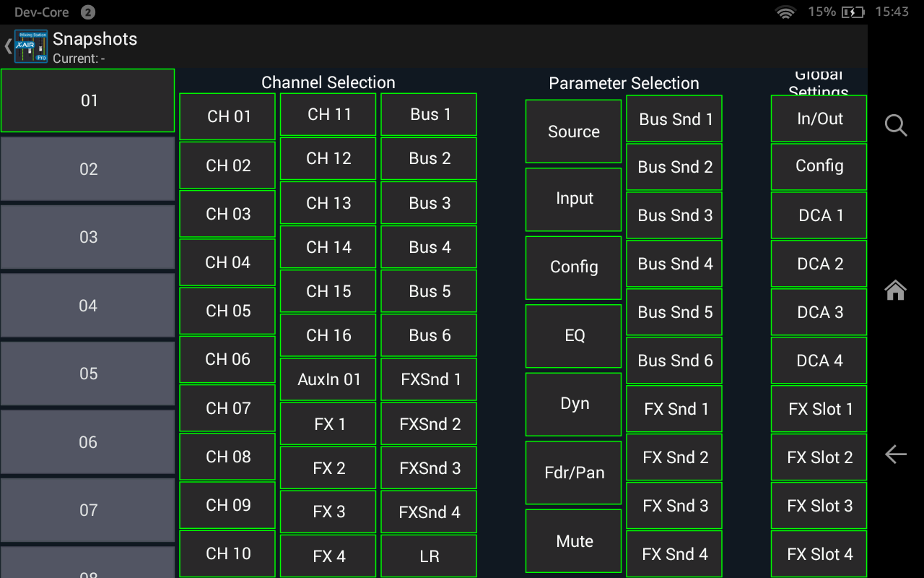The height and width of the screenshot is (578, 924).
Task: Select snapshot slot 06
Action: pos(88,442)
